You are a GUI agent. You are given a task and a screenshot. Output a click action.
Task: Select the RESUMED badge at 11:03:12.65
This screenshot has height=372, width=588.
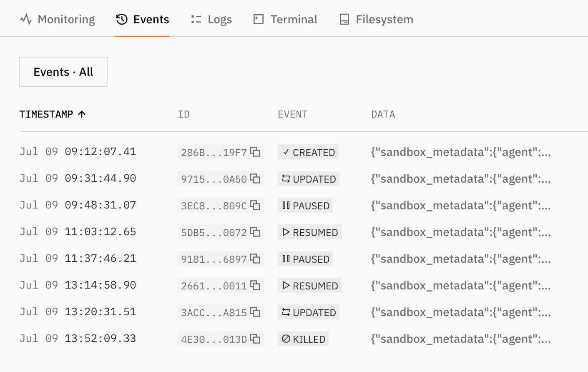click(x=310, y=232)
